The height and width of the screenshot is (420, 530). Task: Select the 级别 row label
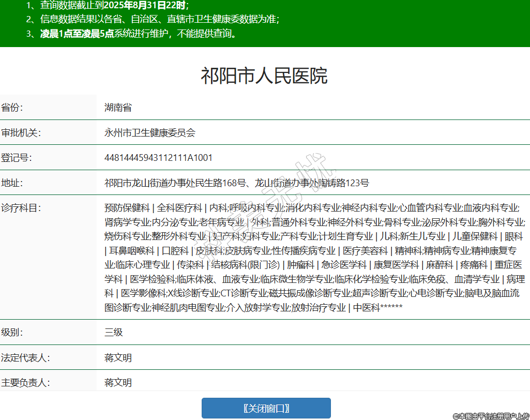point(12,332)
